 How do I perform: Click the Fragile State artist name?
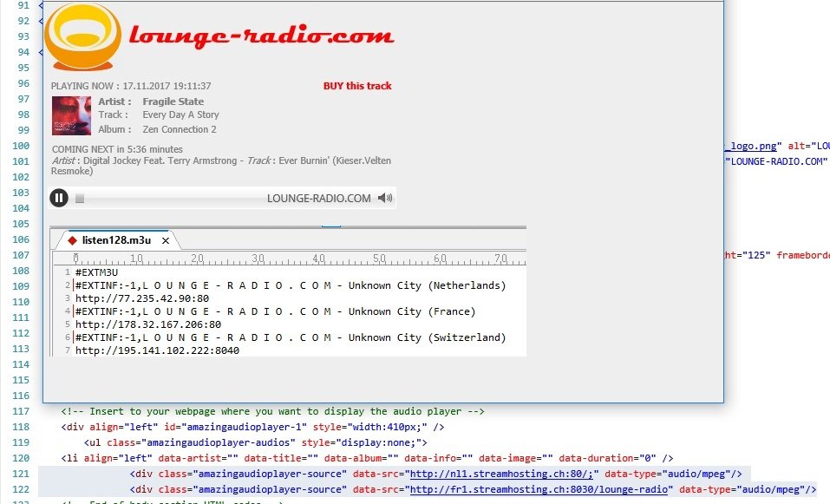[x=173, y=101]
